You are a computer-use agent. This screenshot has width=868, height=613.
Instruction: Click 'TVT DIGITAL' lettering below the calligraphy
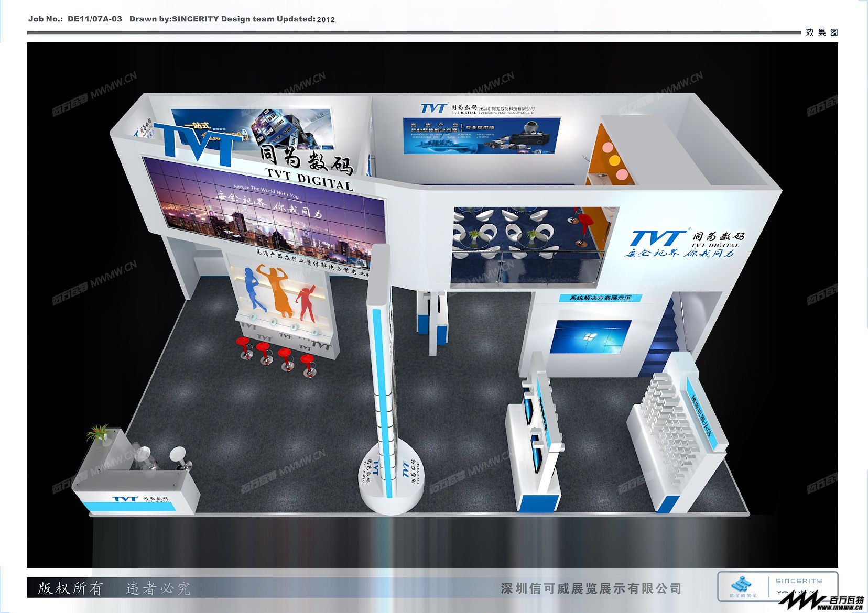pos(309,179)
